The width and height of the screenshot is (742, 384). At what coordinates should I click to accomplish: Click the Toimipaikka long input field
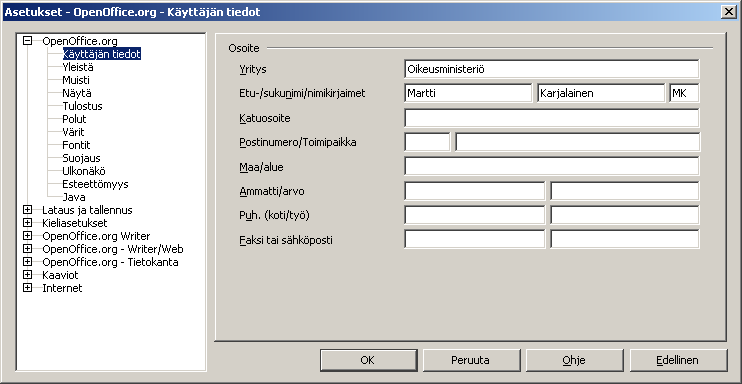(x=577, y=142)
